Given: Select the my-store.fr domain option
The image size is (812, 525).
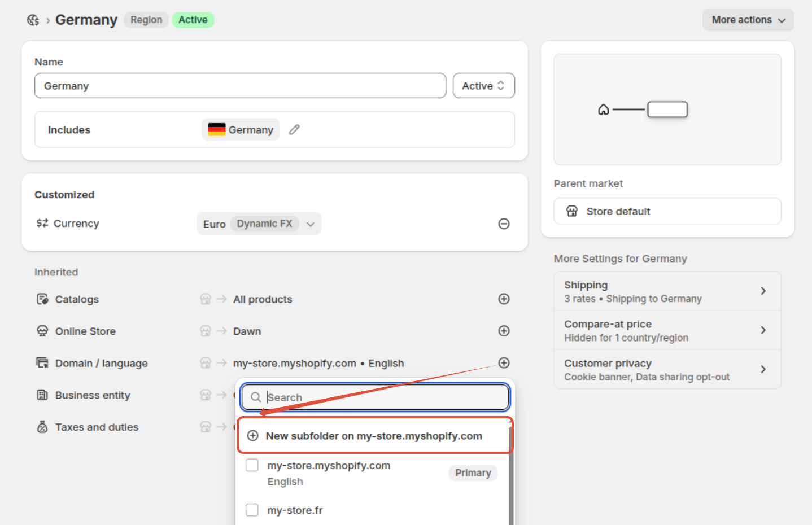Looking at the screenshot, I should click(x=373, y=510).
